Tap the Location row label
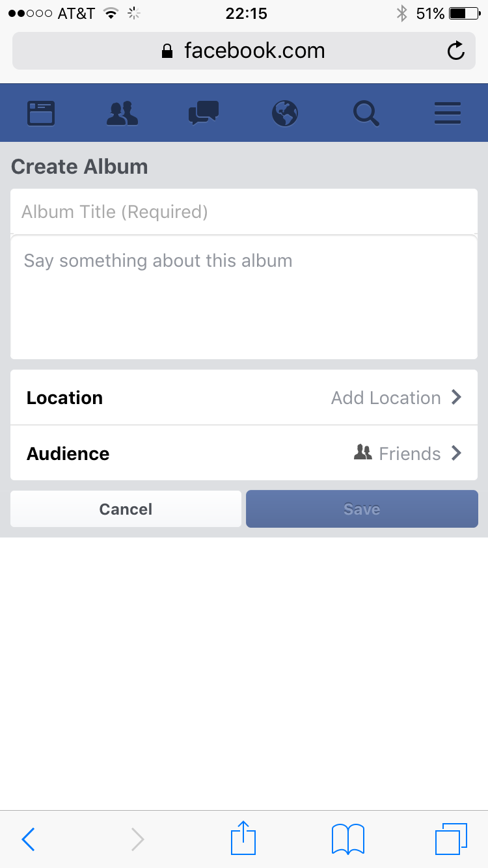The image size is (488, 868). tap(65, 398)
